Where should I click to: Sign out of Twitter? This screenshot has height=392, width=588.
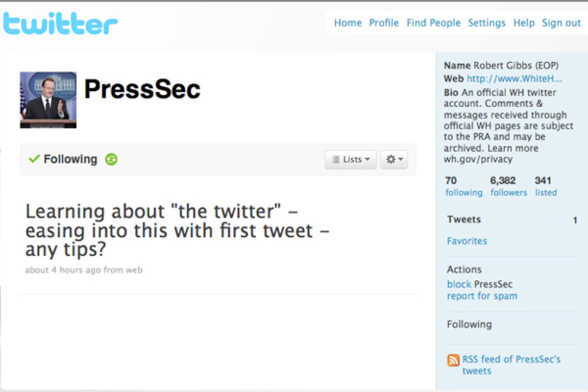pyautogui.click(x=561, y=23)
